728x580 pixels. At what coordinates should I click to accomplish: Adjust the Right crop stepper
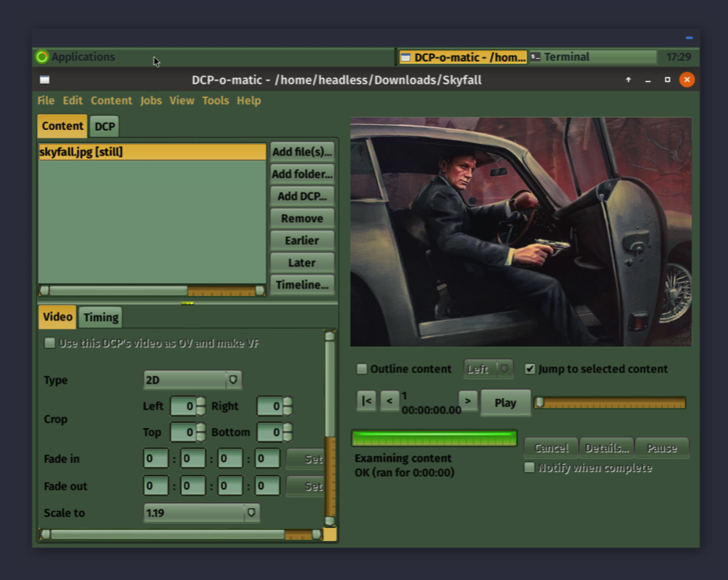click(288, 406)
